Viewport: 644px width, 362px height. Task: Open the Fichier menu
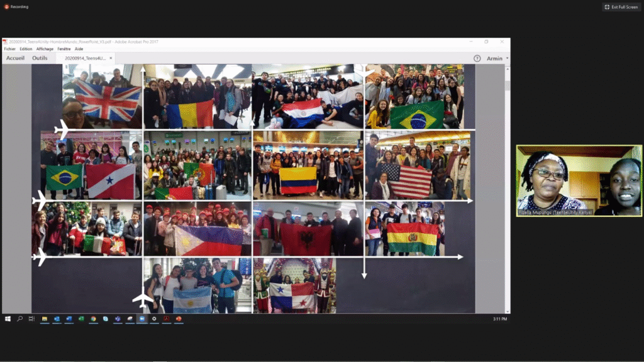click(9, 48)
